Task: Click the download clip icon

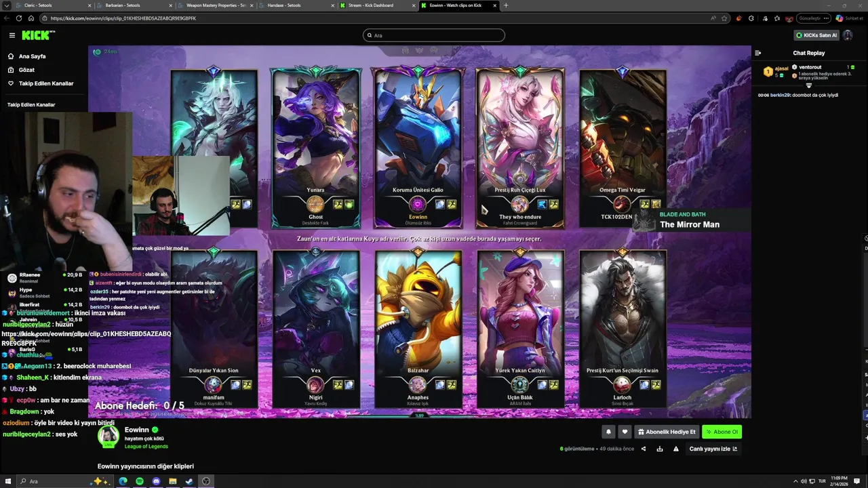Action: tap(659, 449)
